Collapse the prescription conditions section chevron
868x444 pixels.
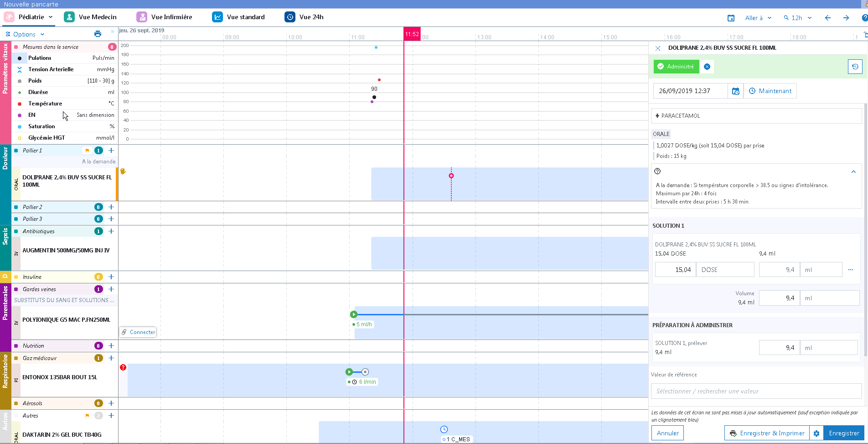tap(853, 172)
